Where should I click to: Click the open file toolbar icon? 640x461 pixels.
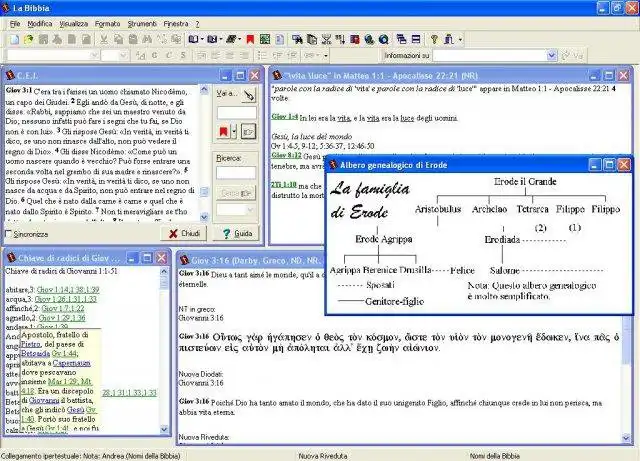tap(29, 39)
